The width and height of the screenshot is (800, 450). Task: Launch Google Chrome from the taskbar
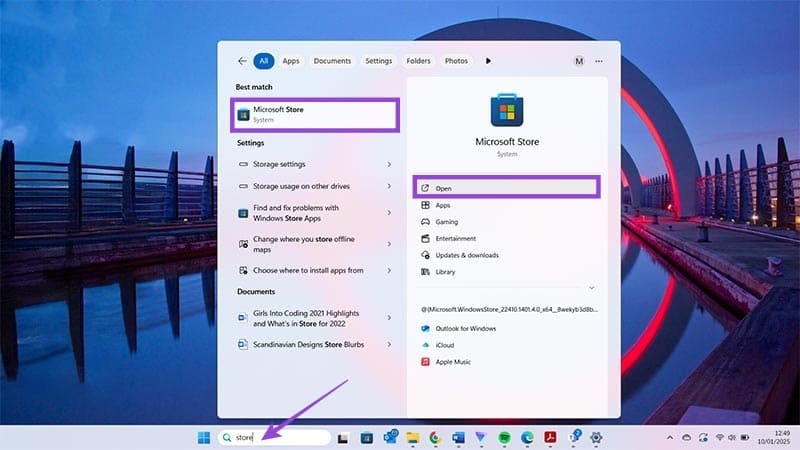tap(435, 438)
